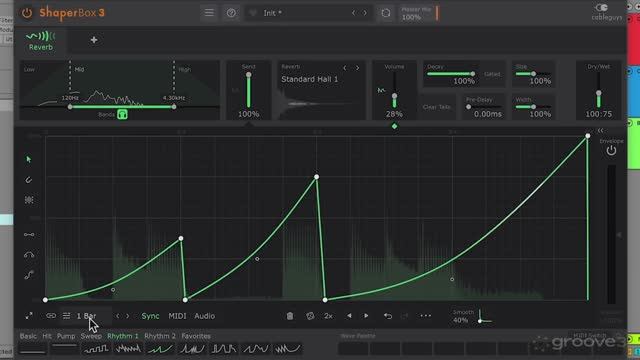640x360 pixels.
Task: Open the hamburger main menu
Action: pos(209,13)
